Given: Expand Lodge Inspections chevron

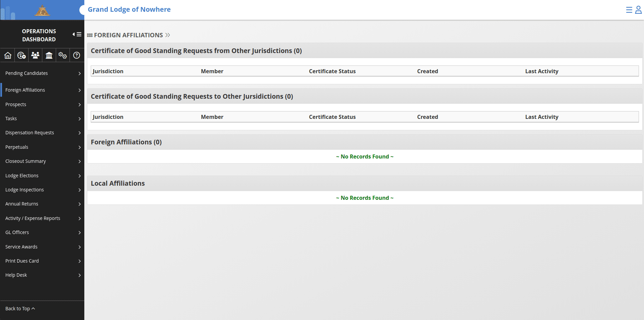Looking at the screenshot, I should [x=80, y=190].
